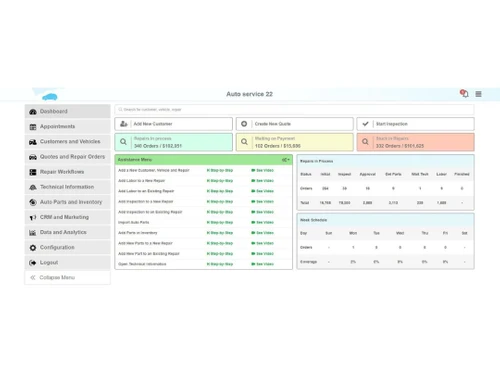Click the Add New Customer person icon
Image resolution: width=500 pixels, height=375 pixels.
click(x=124, y=124)
